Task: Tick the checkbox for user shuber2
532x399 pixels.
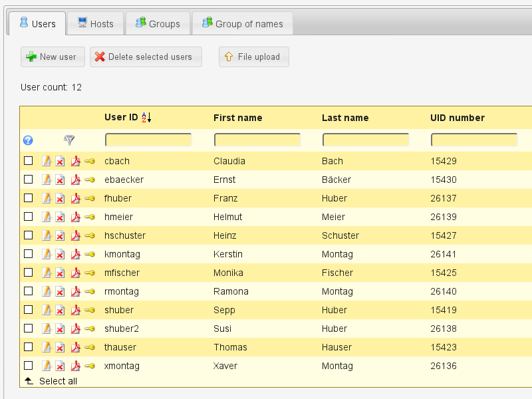Action: point(28,329)
